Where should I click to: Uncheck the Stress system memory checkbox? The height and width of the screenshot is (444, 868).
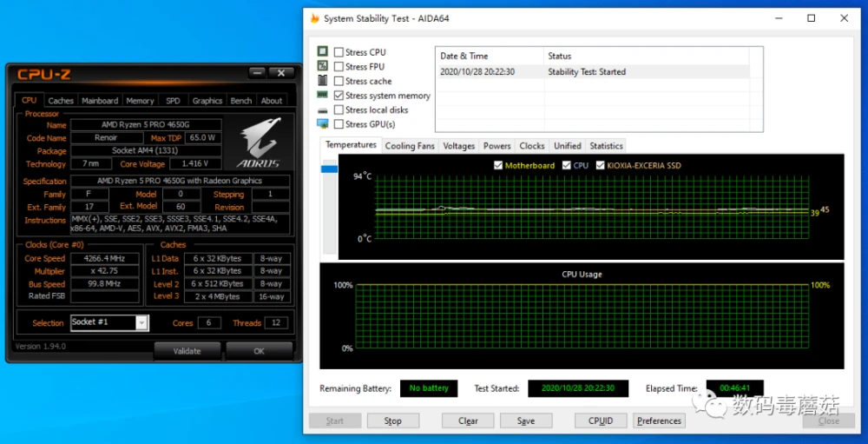coord(339,96)
